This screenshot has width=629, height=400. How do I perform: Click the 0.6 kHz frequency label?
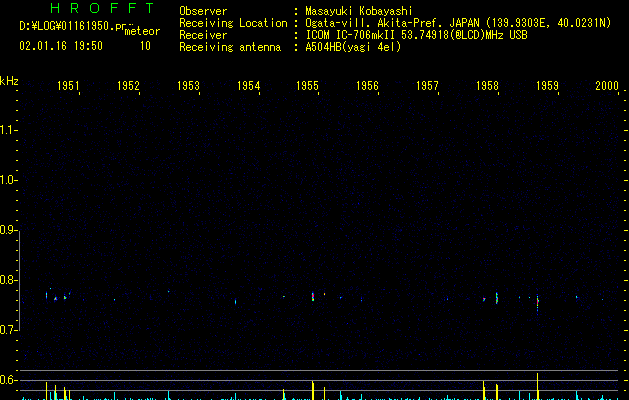pyautogui.click(x=7, y=380)
